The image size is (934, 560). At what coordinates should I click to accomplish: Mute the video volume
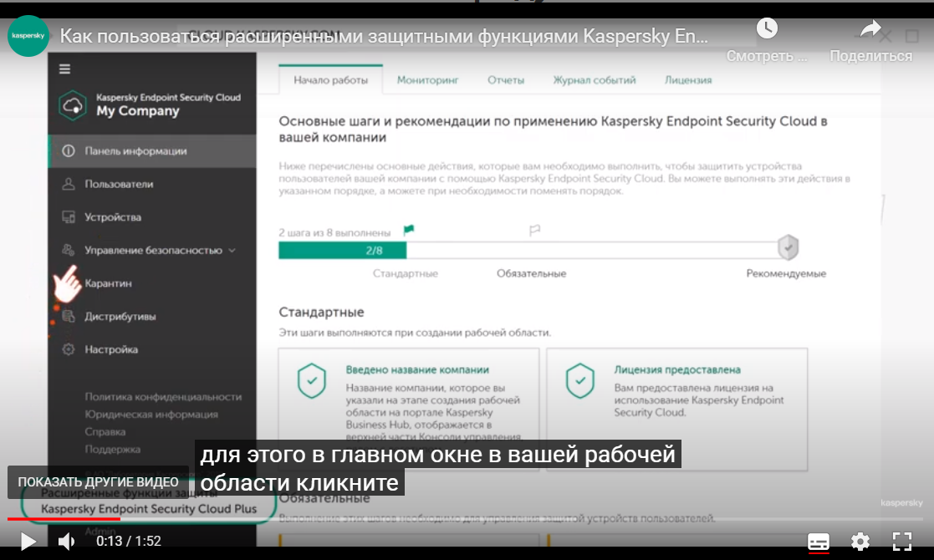[66, 541]
